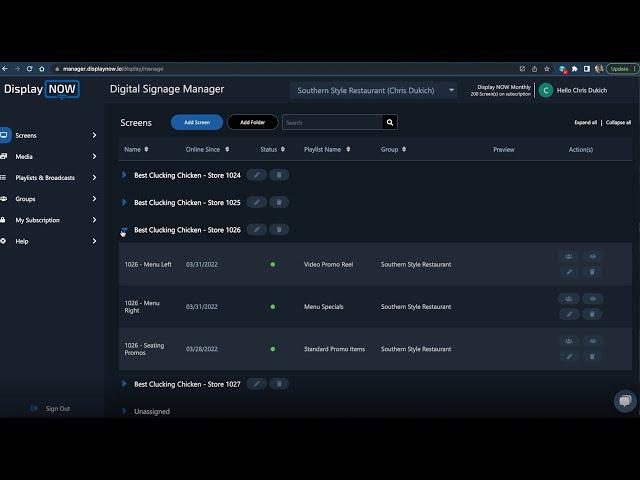
Task: Edit the 1026 - Seating Promos screen
Action: click(569, 356)
